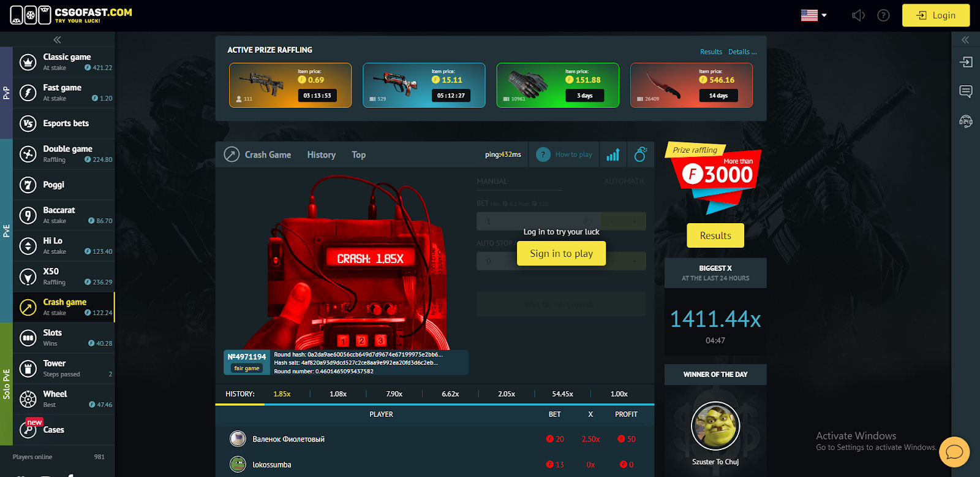Click the bomb icon in crash toolbar
Viewport: 980px width, 477px height.
(640, 155)
